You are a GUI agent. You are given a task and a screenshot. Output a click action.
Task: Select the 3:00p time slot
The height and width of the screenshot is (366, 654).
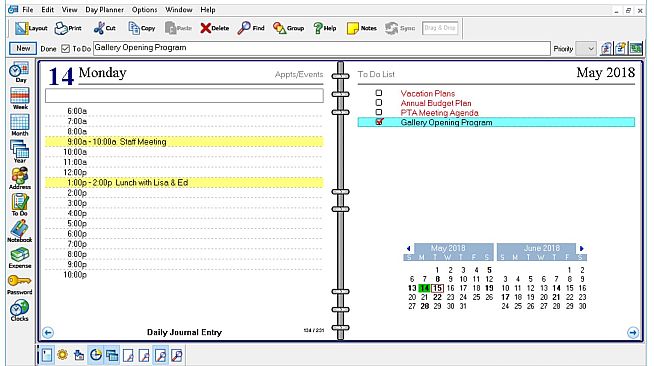184,203
